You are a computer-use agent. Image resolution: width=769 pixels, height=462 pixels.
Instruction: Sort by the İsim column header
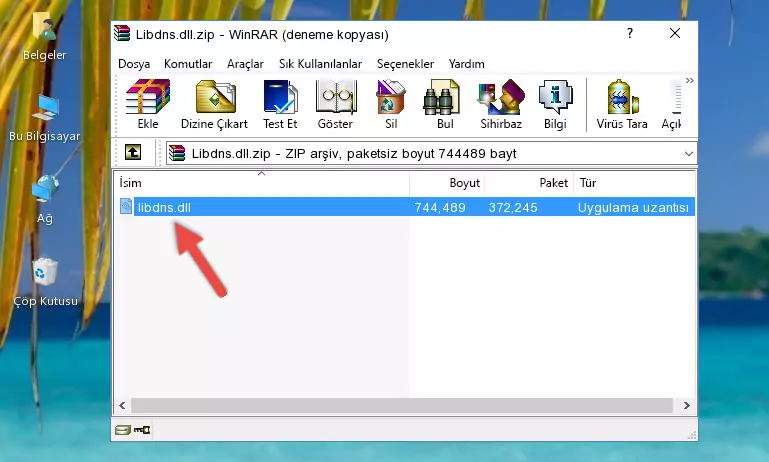click(262, 183)
